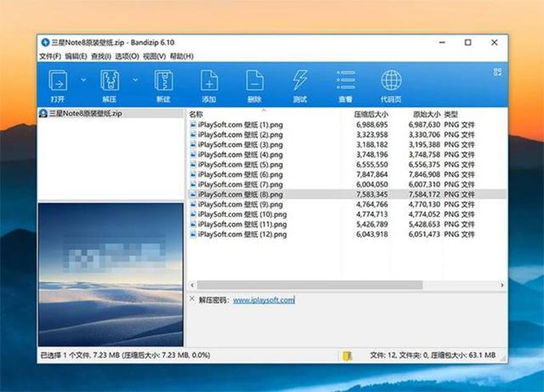
Task: Click the Code page (代码页) globe icon
Action: pyautogui.click(x=391, y=81)
